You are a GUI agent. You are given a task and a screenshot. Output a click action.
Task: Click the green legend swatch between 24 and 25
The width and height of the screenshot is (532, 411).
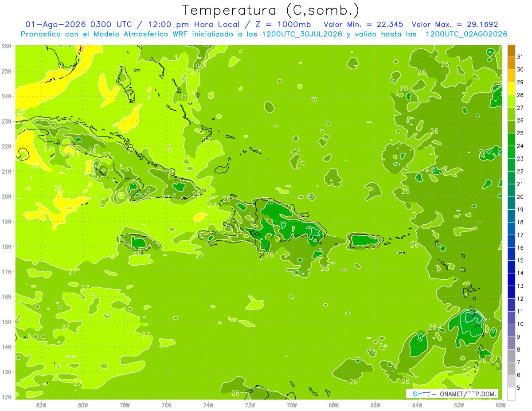(512, 140)
